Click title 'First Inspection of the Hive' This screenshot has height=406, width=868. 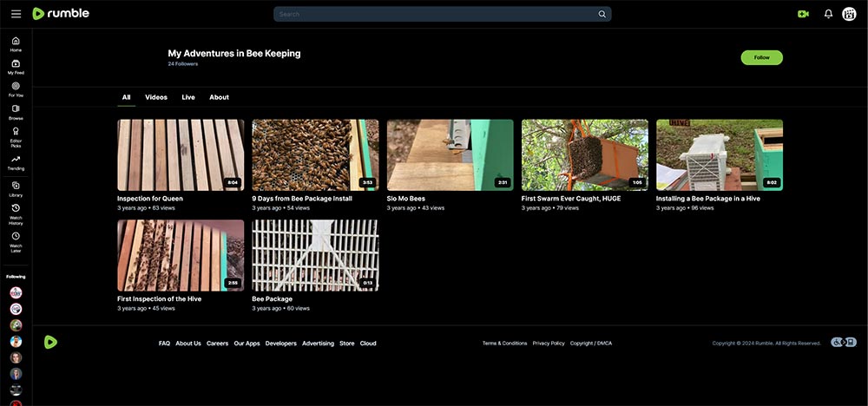tap(160, 298)
